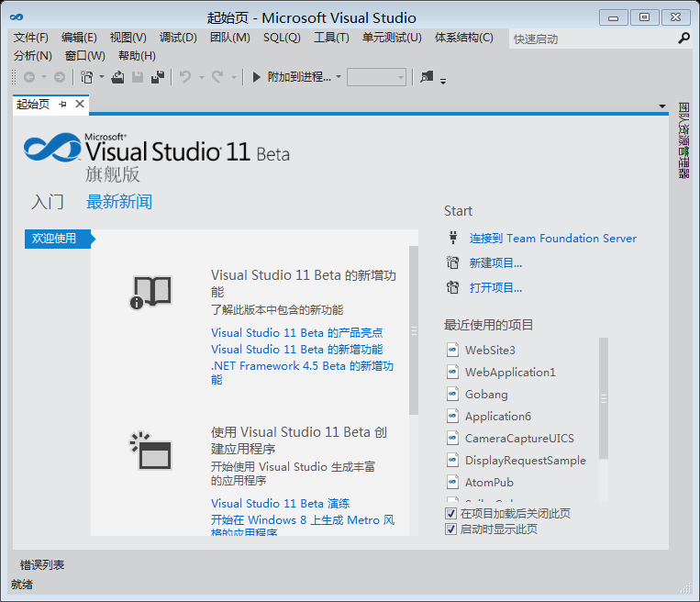Open the Undo history dropdown arrow
This screenshot has height=602, width=700.
201,77
